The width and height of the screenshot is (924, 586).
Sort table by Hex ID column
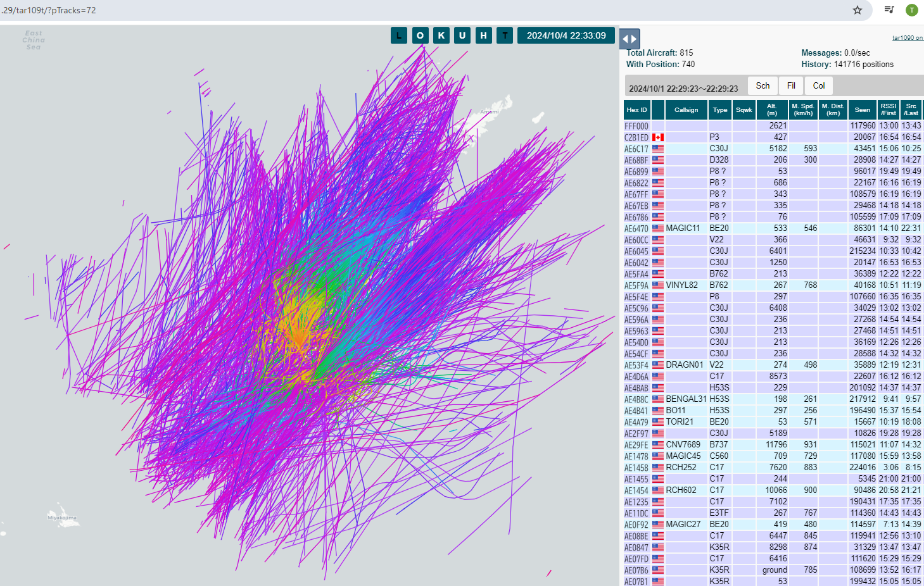[x=636, y=110]
